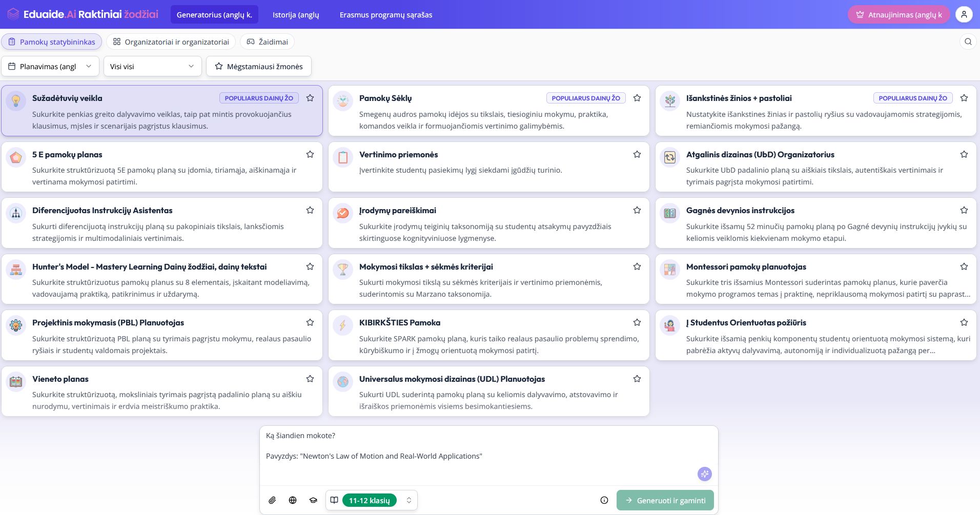Click the purple AI sparkle enhance icon
This screenshot has width=980, height=515.
[x=704, y=474]
